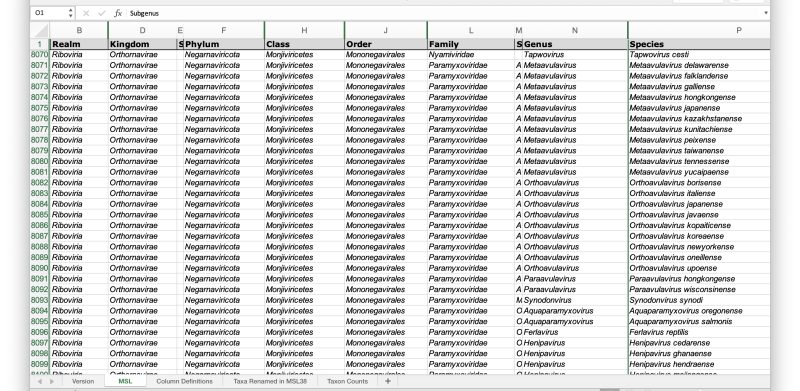800x391 pixels.
Task: Click the fx insert function icon
Action: (x=118, y=13)
